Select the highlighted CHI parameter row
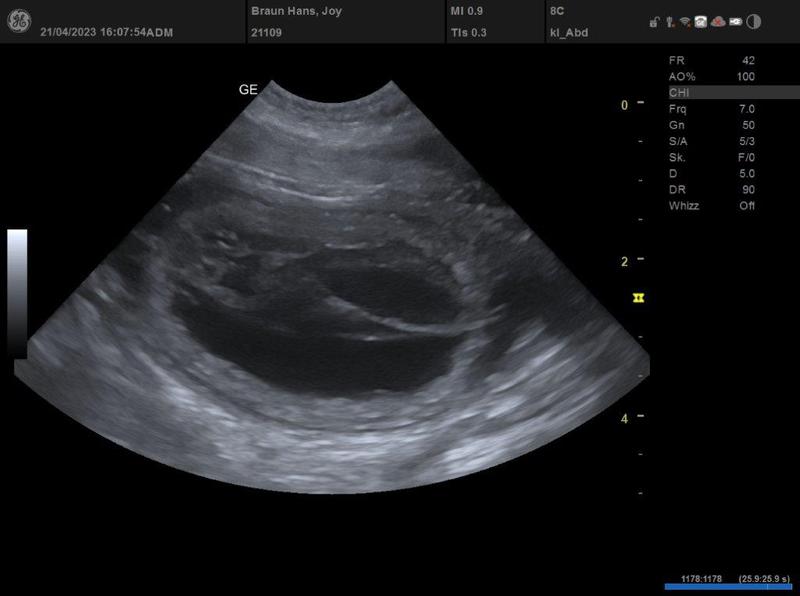Image resolution: width=800 pixels, height=596 pixels. click(x=732, y=92)
